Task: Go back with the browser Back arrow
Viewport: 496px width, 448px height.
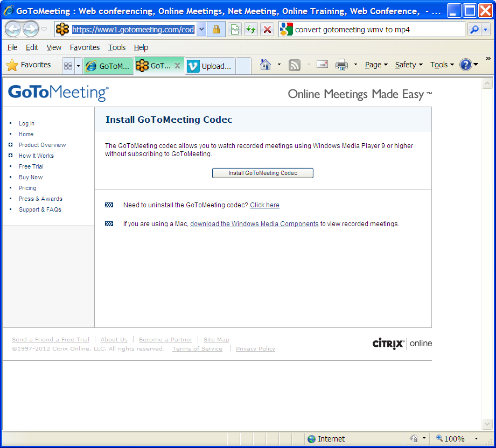Action: pos(13,30)
